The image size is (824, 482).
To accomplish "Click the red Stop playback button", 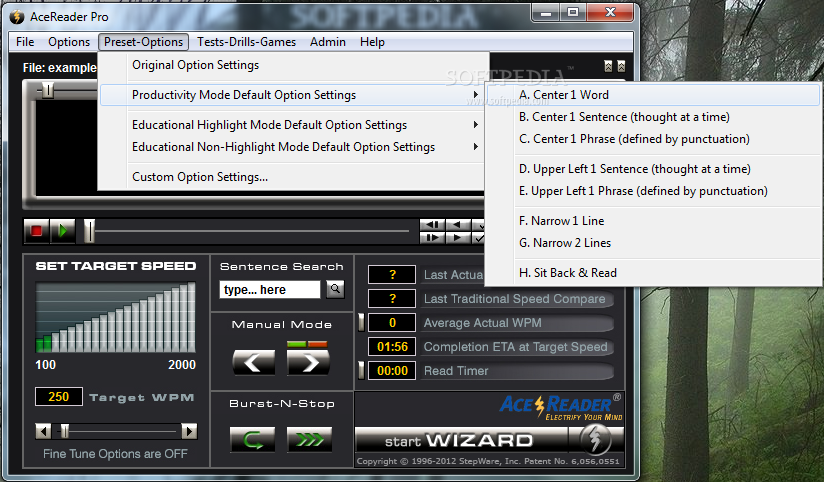I will pos(36,231).
